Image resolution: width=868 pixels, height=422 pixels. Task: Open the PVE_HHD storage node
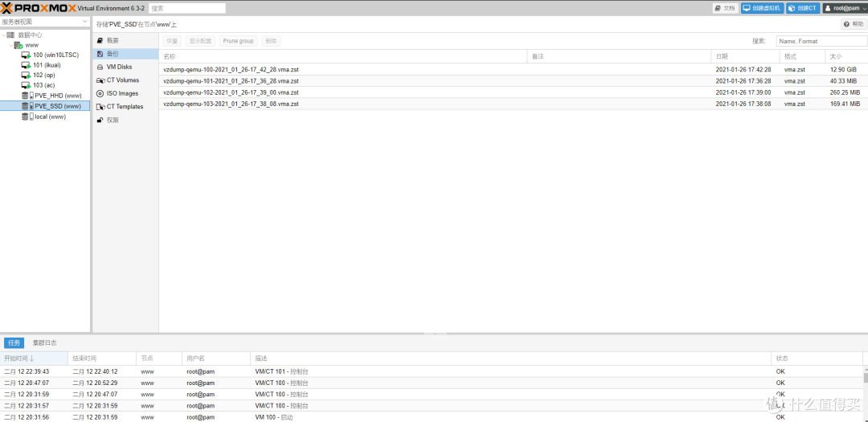pos(57,96)
